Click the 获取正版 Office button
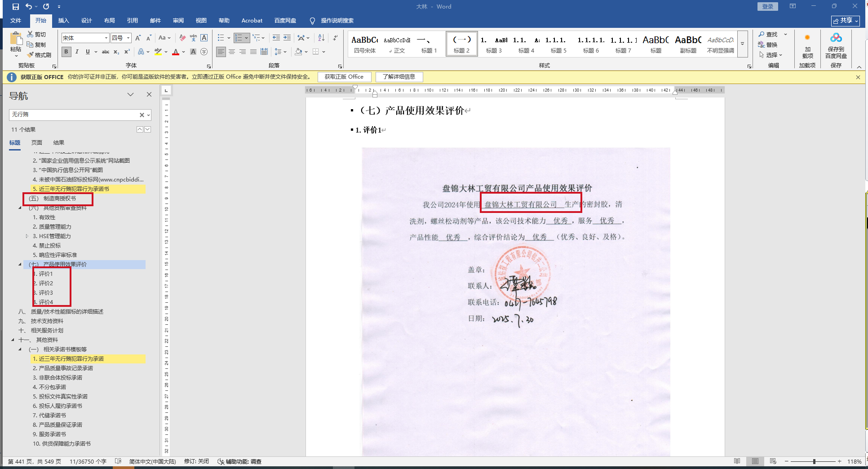 [x=344, y=77]
